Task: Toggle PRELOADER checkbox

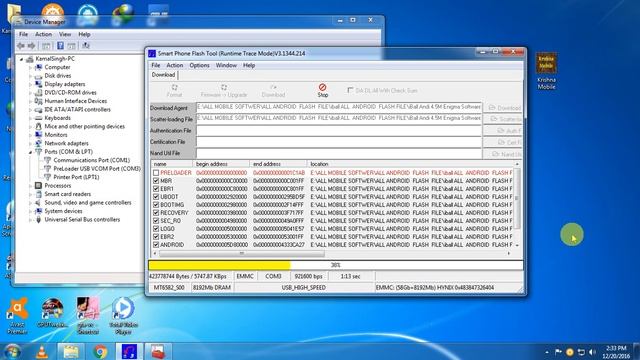Action: 156,173
